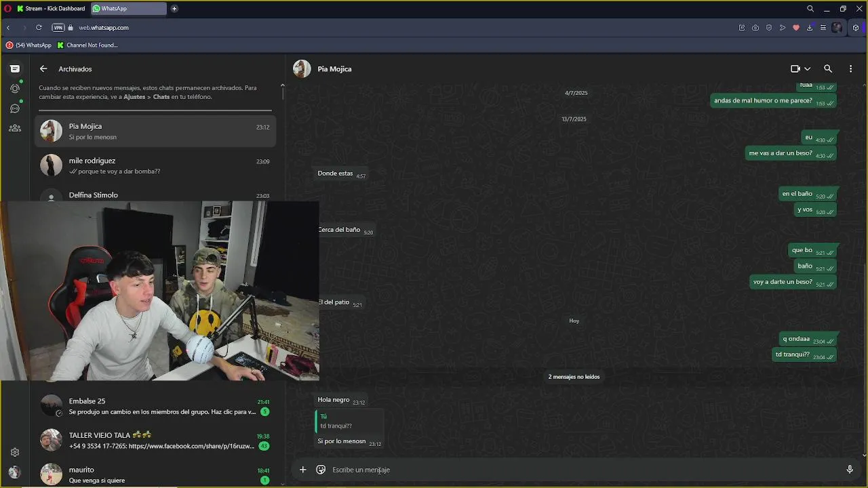
Task: Open the browser profile avatar
Action: [837, 28]
